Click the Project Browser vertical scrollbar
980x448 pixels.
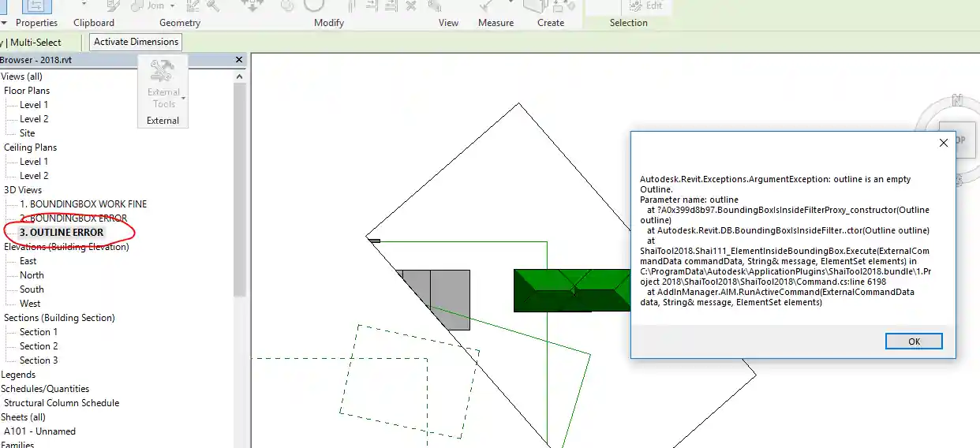tap(240, 197)
